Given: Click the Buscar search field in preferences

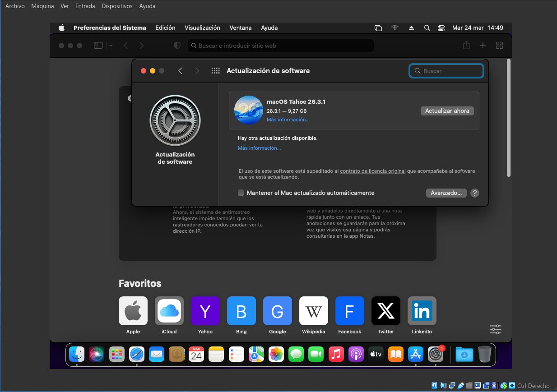Looking at the screenshot, I should tap(451, 71).
